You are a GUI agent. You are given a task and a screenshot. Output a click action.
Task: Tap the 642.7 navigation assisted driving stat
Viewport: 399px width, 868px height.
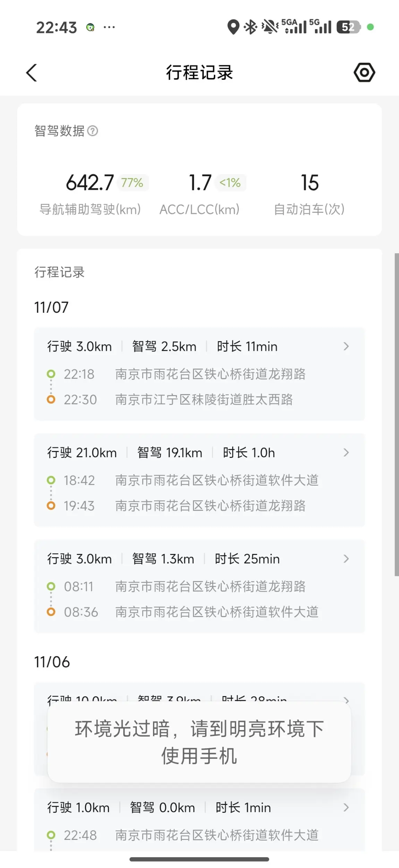tap(90, 183)
